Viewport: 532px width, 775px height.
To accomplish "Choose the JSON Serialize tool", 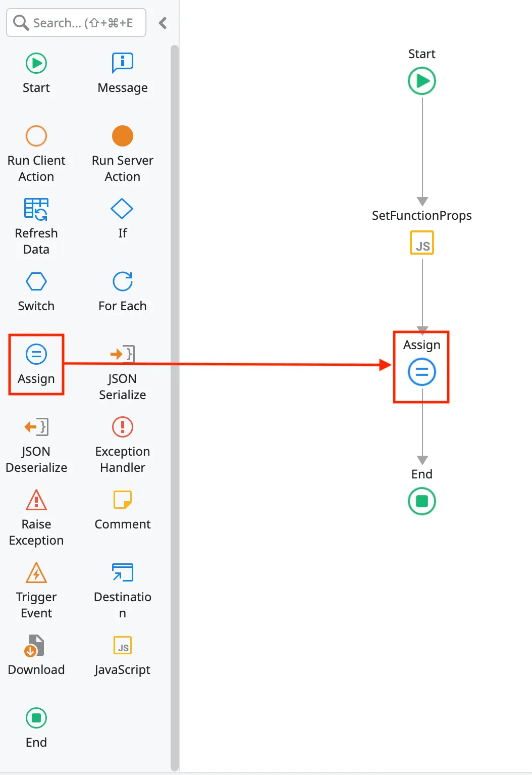I will coord(122,355).
